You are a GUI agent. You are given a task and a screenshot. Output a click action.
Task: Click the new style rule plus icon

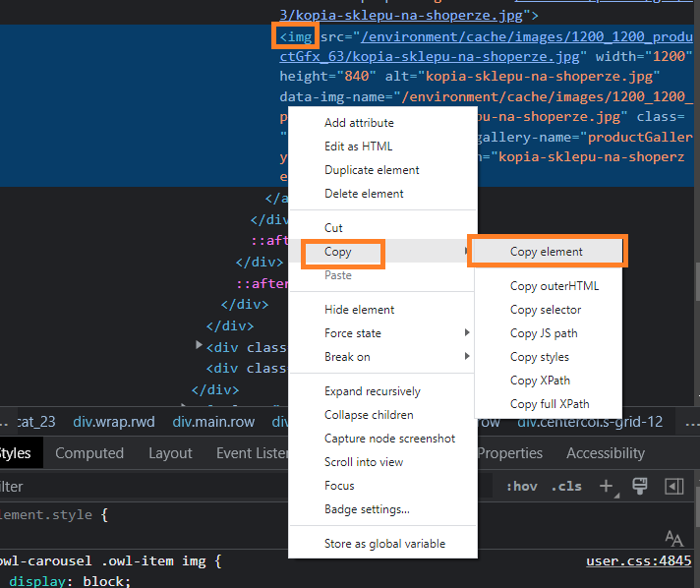607,486
